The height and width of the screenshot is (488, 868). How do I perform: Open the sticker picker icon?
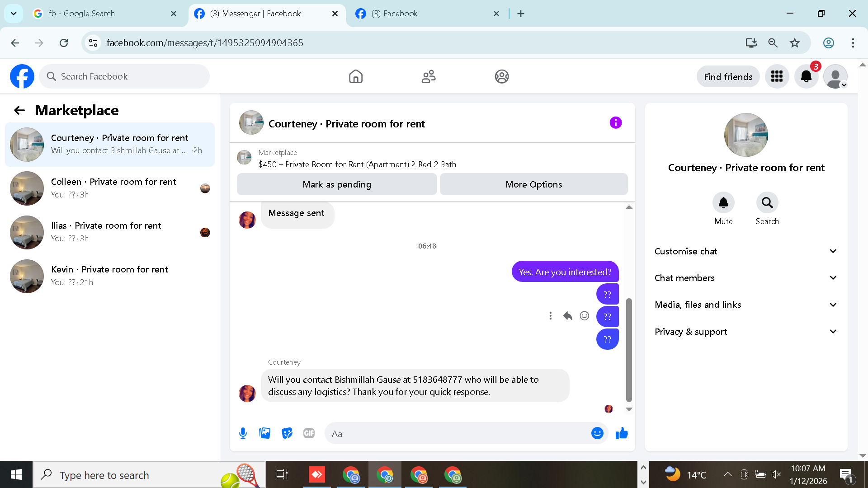pos(287,433)
